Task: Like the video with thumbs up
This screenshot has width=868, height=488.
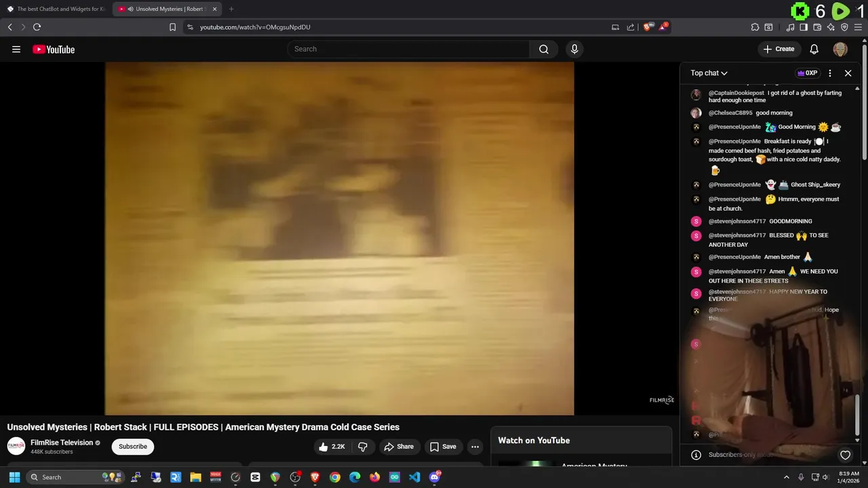Action: click(x=332, y=447)
